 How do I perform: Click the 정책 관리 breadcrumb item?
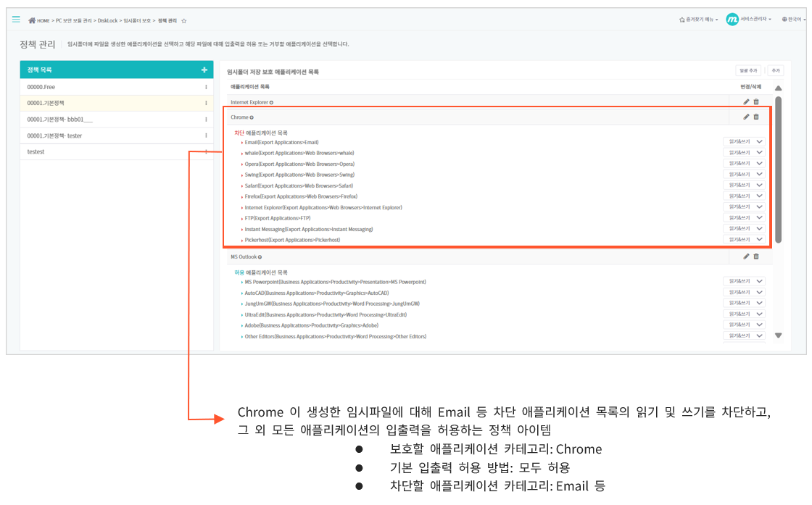click(167, 21)
